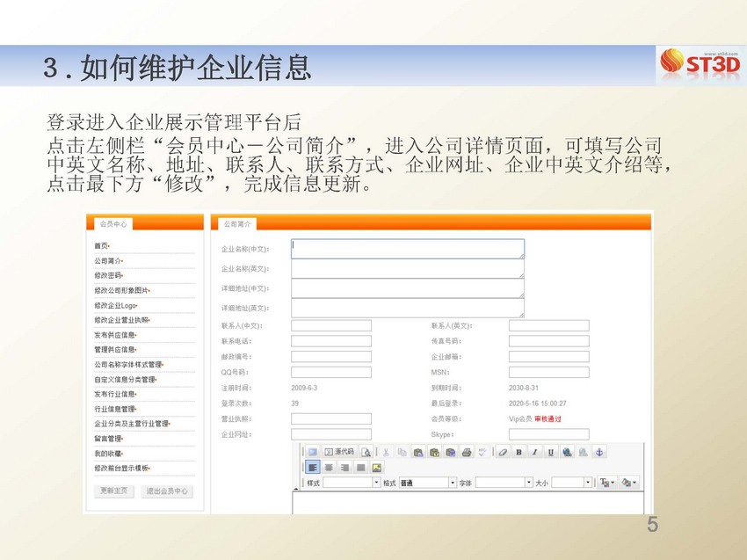
Task: Apply italic formatting in the editor toolbar
Action: click(535, 452)
